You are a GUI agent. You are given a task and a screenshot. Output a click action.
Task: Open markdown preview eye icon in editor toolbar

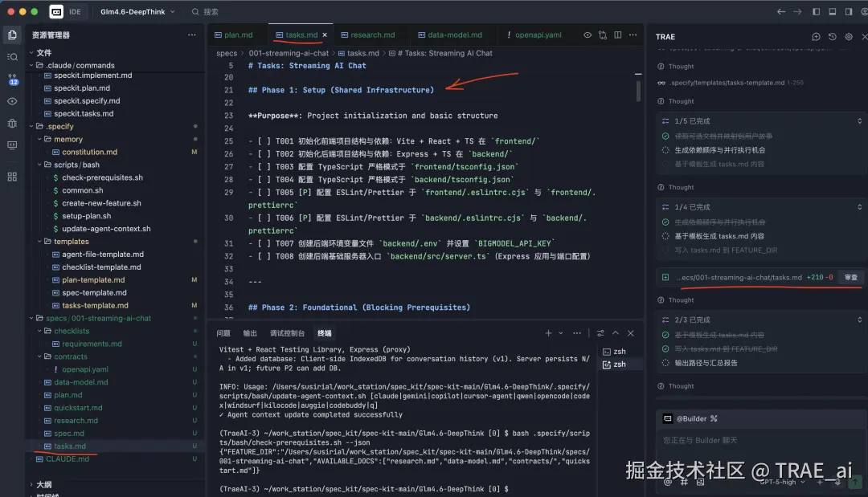tap(588, 35)
